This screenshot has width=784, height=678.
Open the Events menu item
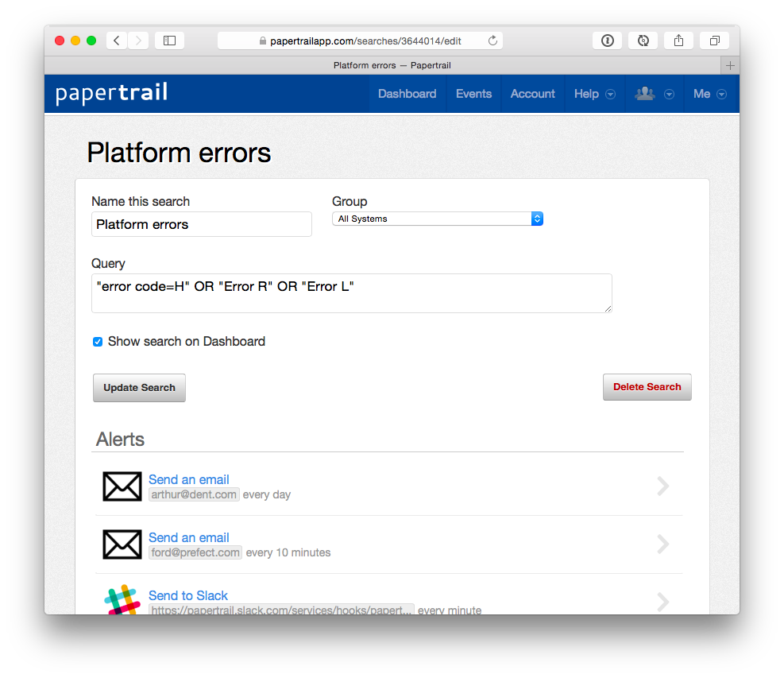(x=473, y=94)
